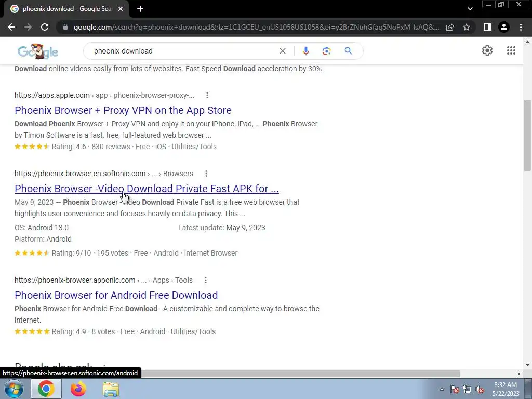Open Phoenix Browser for Android Free Download
The height and width of the screenshot is (399, 532).
tap(116, 295)
